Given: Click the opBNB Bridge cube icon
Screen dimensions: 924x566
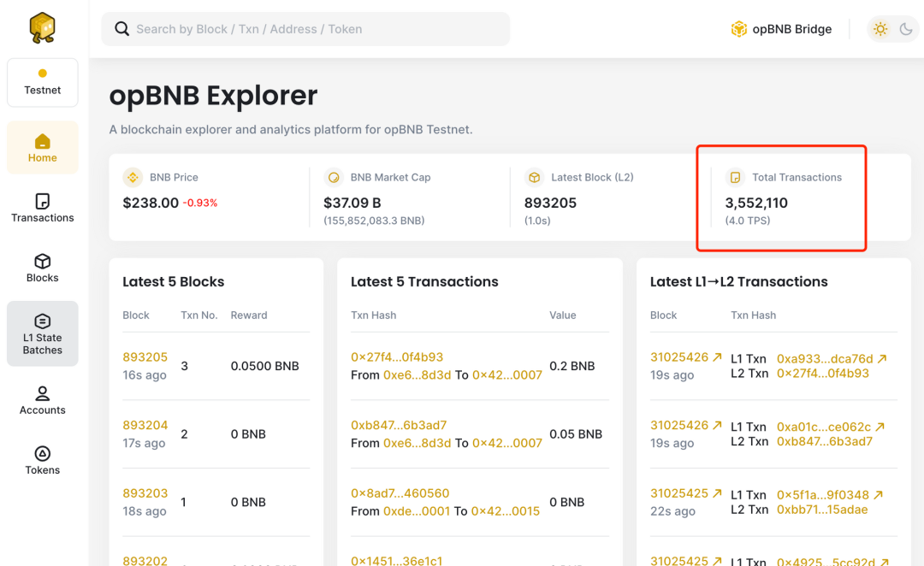Looking at the screenshot, I should pyautogui.click(x=738, y=29).
